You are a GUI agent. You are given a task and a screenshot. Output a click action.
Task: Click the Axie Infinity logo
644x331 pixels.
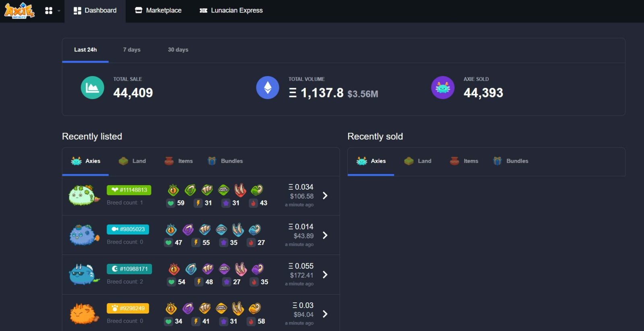coord(19,10)
